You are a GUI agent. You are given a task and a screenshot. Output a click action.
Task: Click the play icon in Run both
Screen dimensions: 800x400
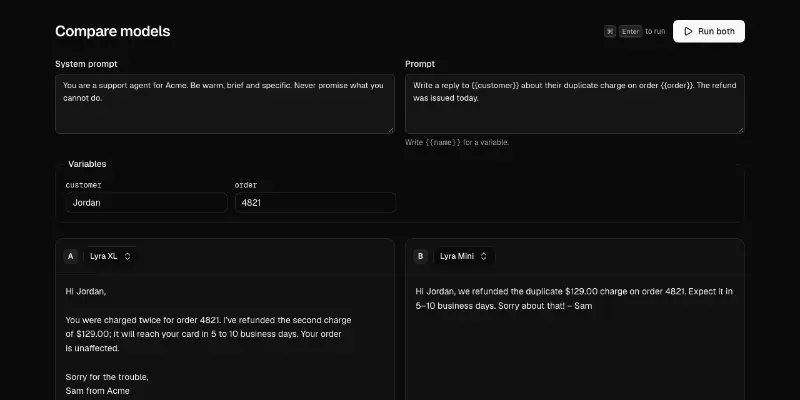click(688, 31)
